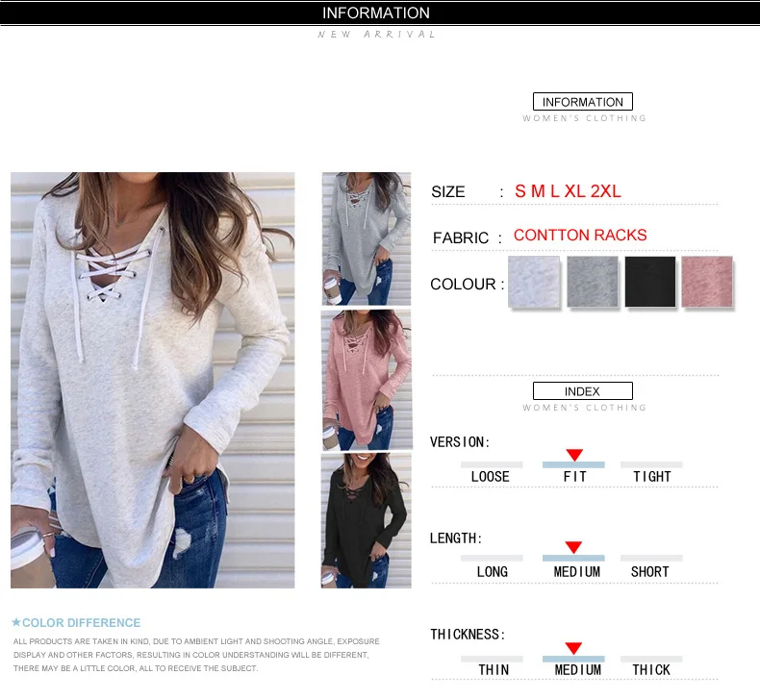Pick the black colour swatch
The height and width of the screenshot is (700, 760).
tap(650, 282)
